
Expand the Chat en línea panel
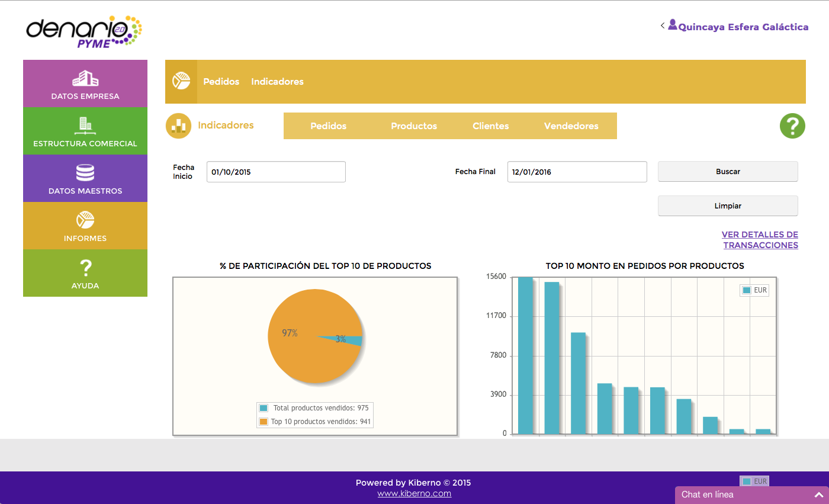pos(820,495)
